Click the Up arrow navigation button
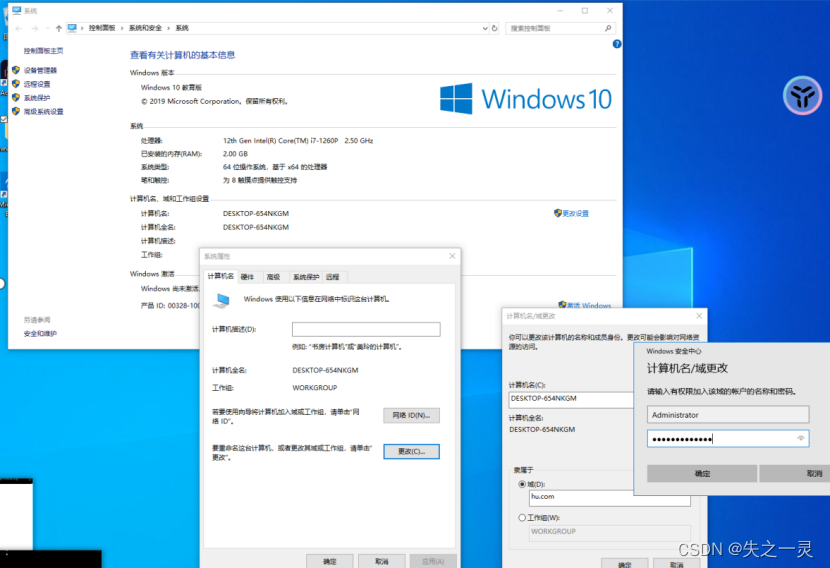This screenshot has height=568, width=830. (x=59, y=28)
